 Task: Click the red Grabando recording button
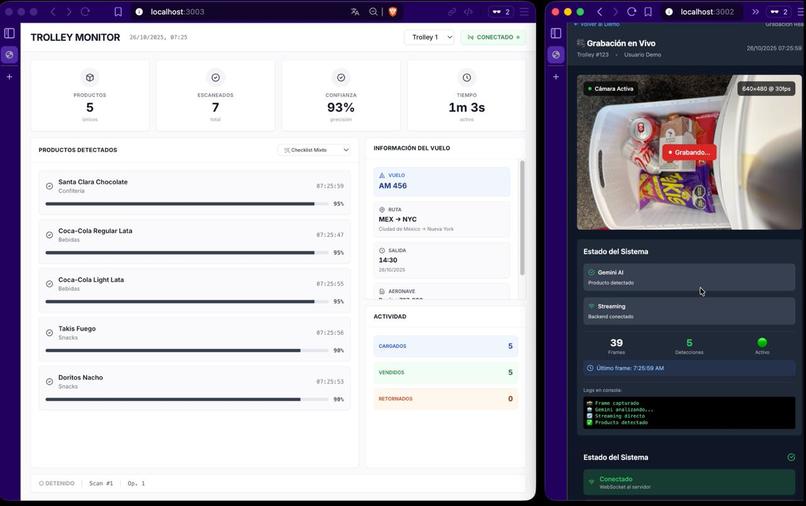689,152
